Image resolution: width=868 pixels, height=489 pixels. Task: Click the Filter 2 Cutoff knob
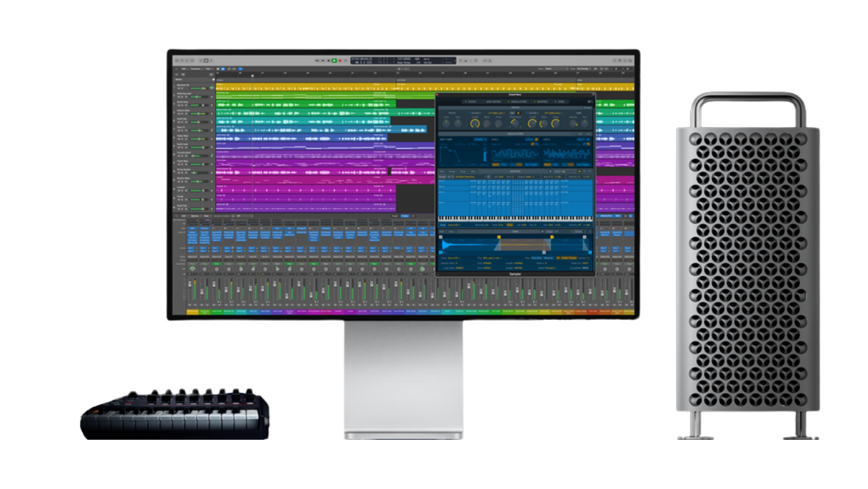click(532, 123)
